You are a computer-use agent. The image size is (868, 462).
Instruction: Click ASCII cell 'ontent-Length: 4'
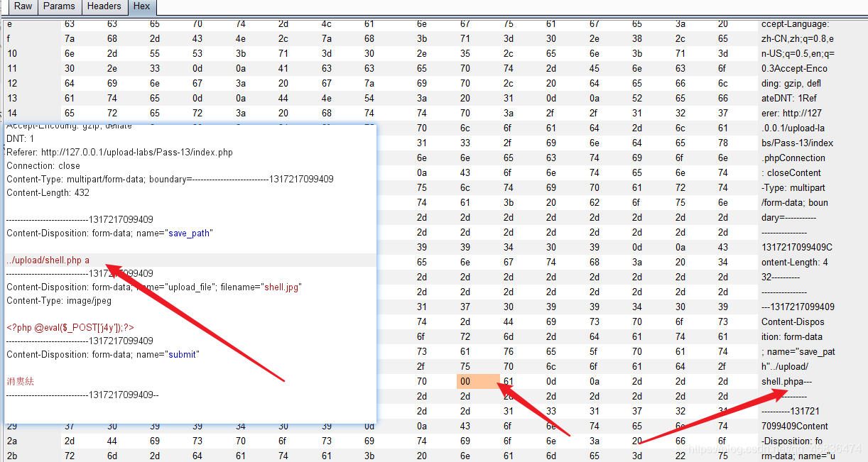794,263
